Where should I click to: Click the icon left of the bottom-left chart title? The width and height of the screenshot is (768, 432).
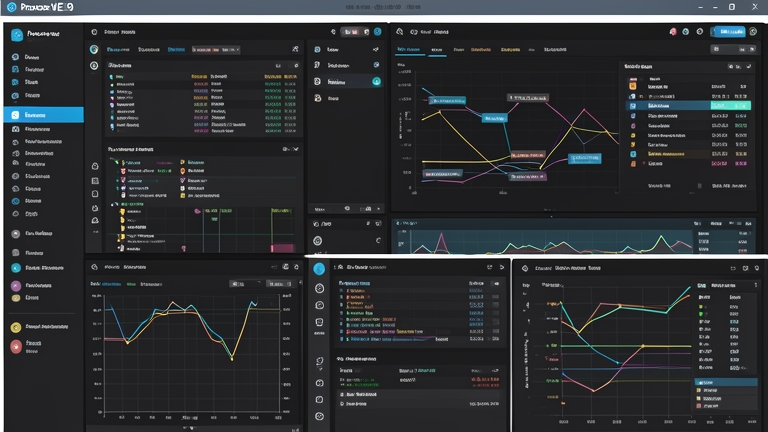[x=95, y=267]
